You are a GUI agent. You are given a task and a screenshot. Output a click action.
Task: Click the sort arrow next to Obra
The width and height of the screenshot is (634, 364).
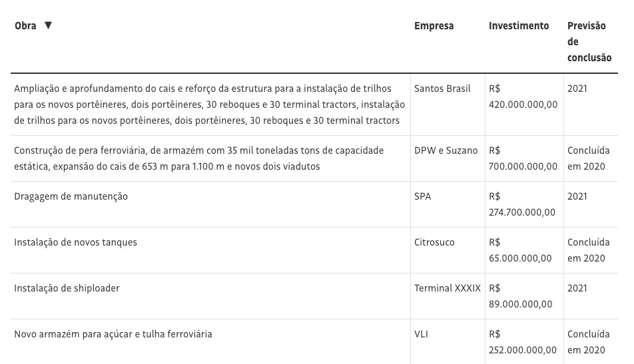click(x=48, y=26)
